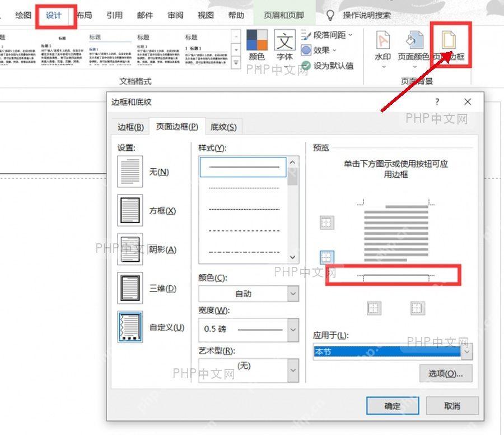Viewport: 504px width, 435px height.
Task: Open the Draw (绘图) ribbon tab
Action: (23, 15)
